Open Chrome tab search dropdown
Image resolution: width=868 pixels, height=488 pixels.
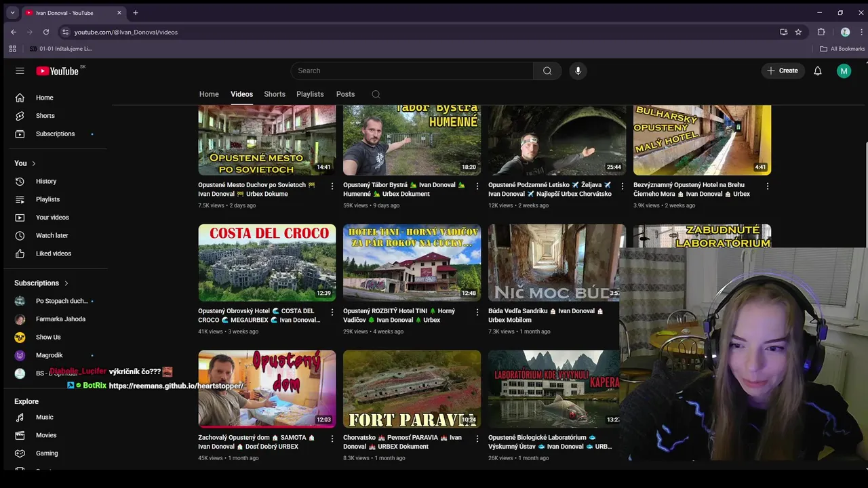point(12,13)
